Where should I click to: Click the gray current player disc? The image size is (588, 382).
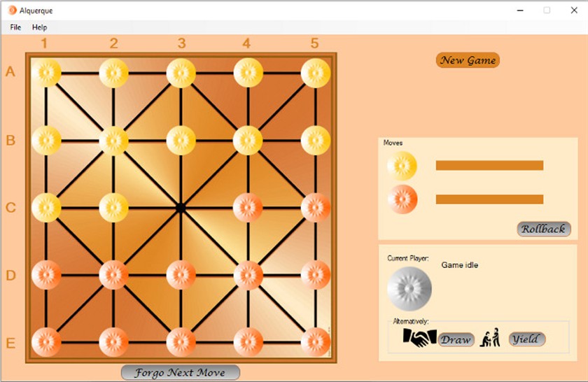[x=409, y=289]
